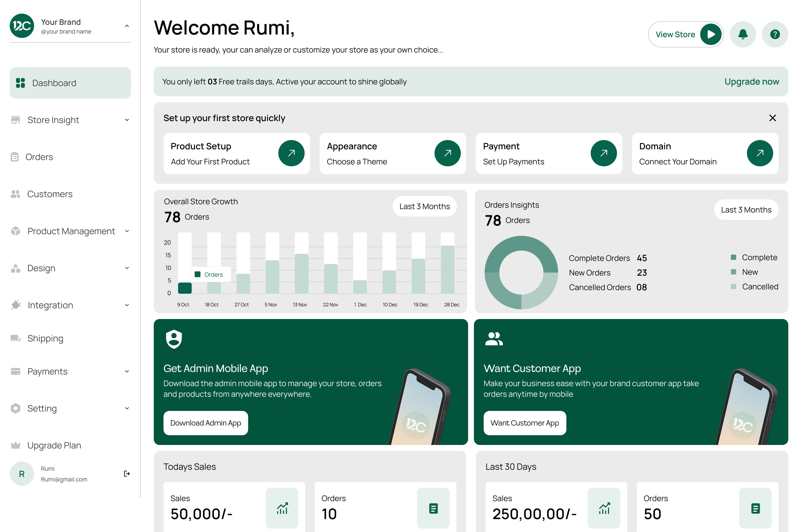
Task: Open help via question mark icon
Action: [x=775, y=34]
